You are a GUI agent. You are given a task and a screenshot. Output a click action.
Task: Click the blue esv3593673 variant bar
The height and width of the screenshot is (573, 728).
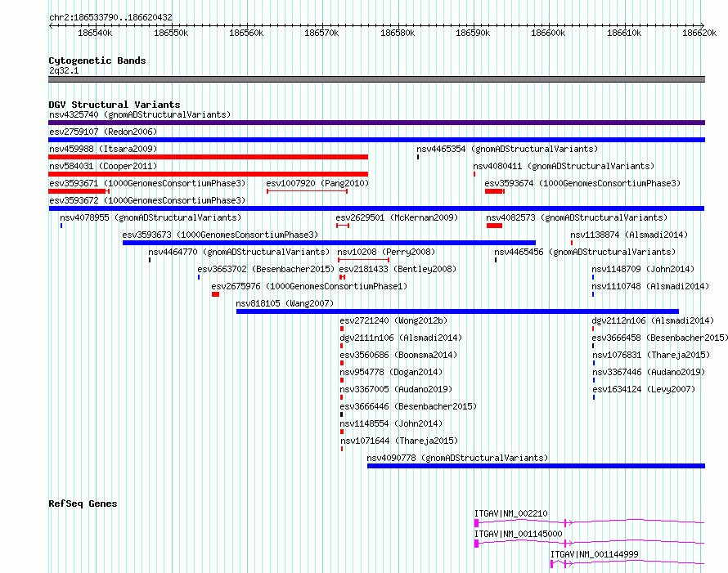click(x=329, y=243)
